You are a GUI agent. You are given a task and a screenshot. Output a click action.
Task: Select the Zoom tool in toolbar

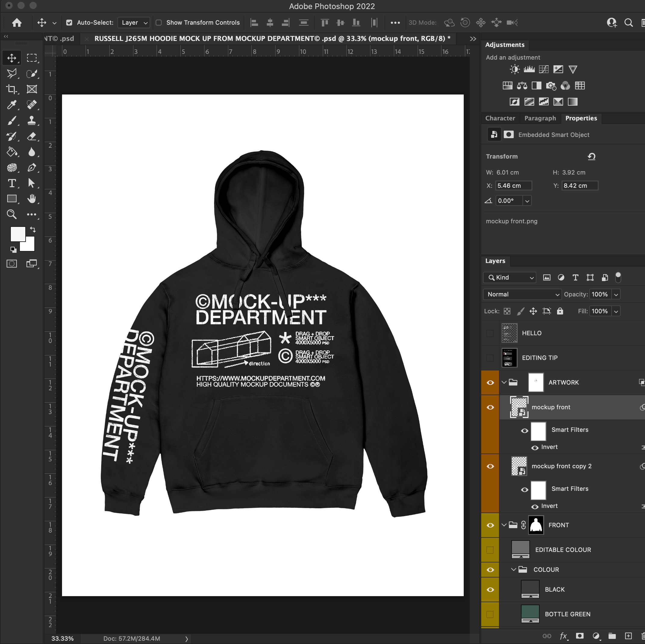tap(12, 214)
